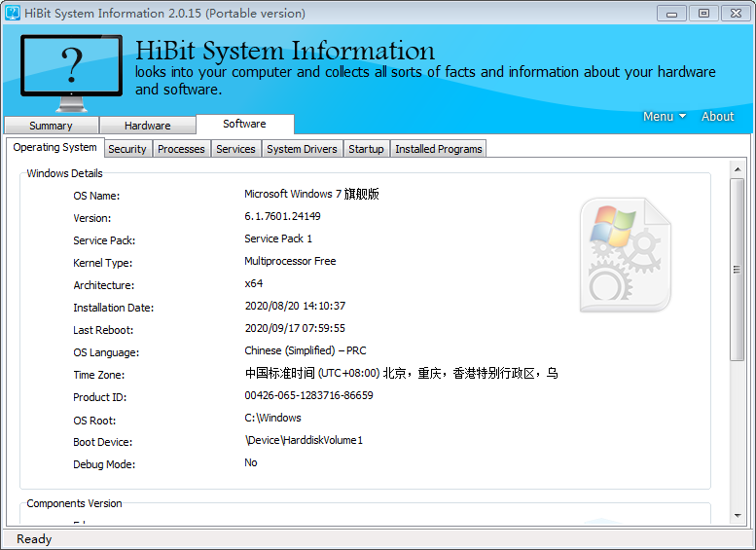Open the Installed Programs sub-tab

[x=438, y=149]
